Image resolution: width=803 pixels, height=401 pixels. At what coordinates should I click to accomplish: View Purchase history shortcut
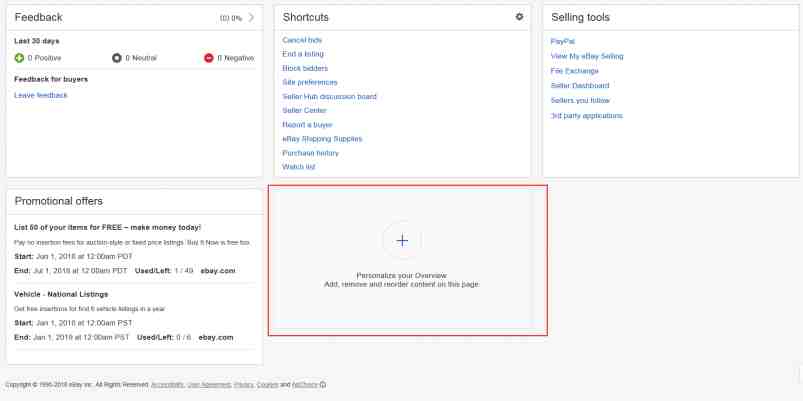click(x=310, y=153)
